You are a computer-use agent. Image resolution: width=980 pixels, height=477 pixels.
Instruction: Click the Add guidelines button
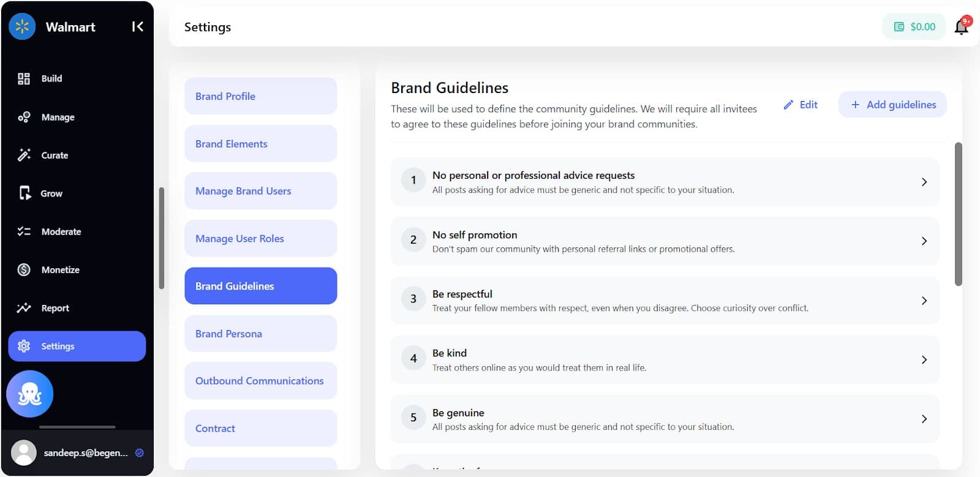(x=892, y=105)
